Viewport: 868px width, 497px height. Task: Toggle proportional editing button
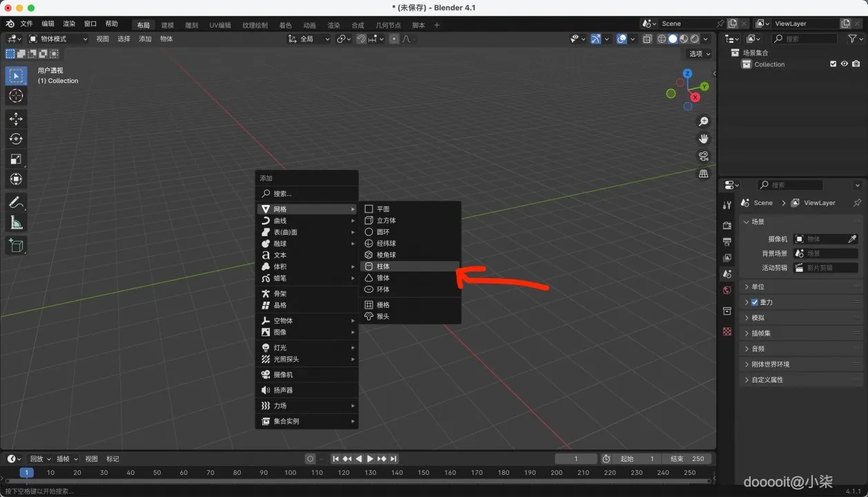tap(394, 39)
